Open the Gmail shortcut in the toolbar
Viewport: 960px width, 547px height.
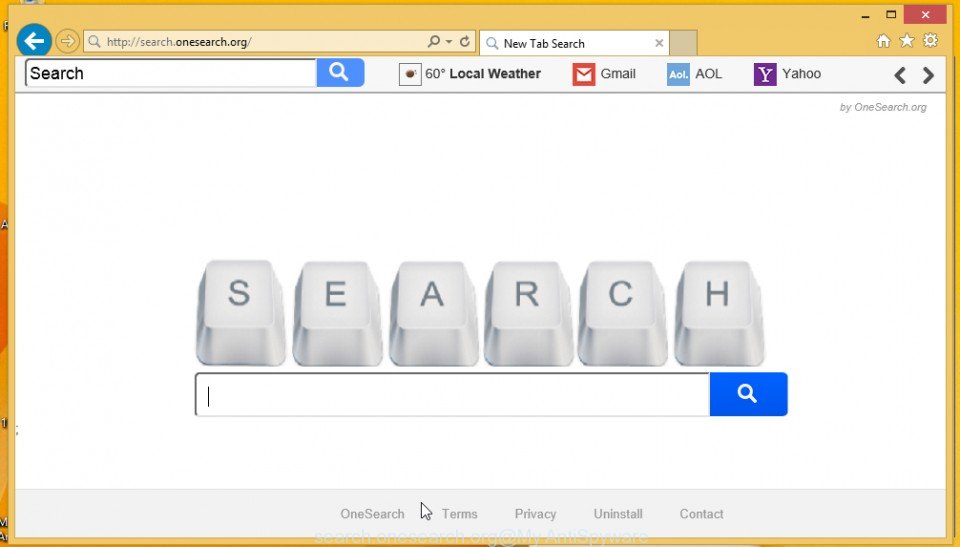pyautogui.click(x=604, y=74)
